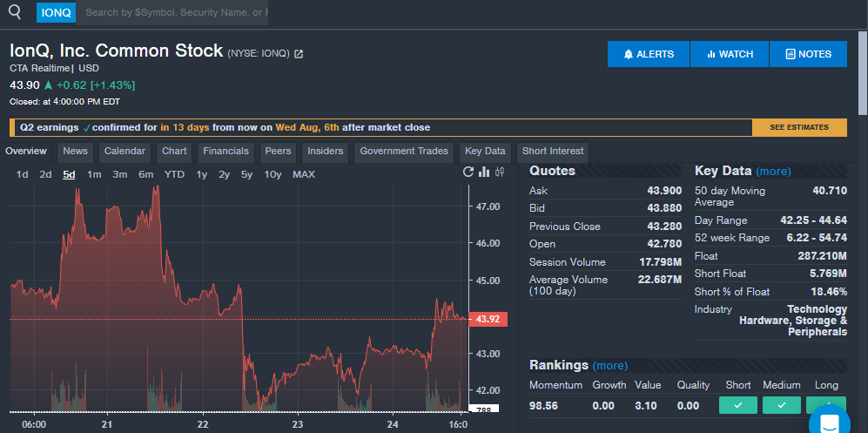Click SEE ESTIMATES button
Viewport: 868px width, 433px height.
point(799,127)
